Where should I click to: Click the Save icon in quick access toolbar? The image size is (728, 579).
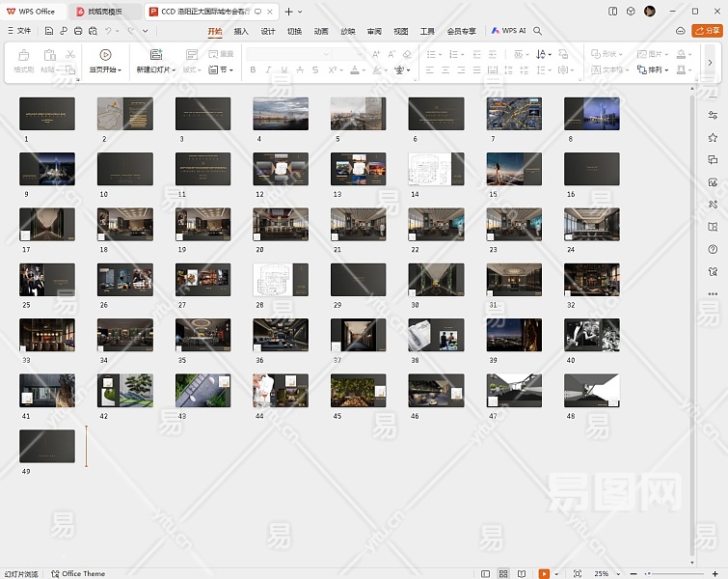[x=49, y=31]
